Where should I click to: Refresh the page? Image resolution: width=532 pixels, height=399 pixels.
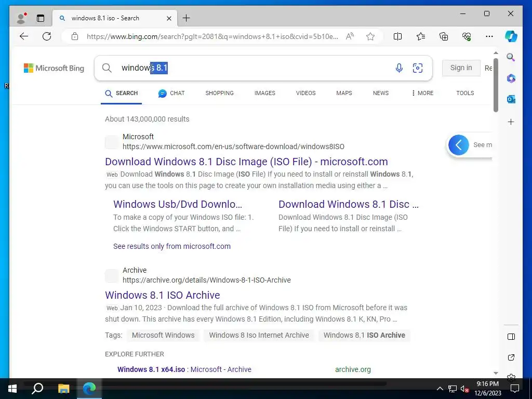(x=47, y=36)
